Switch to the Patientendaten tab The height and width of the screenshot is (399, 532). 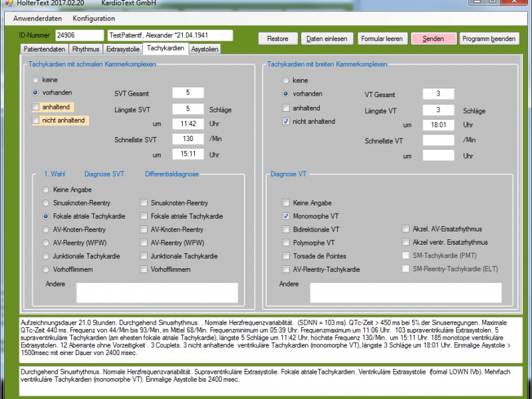point(44,49)
